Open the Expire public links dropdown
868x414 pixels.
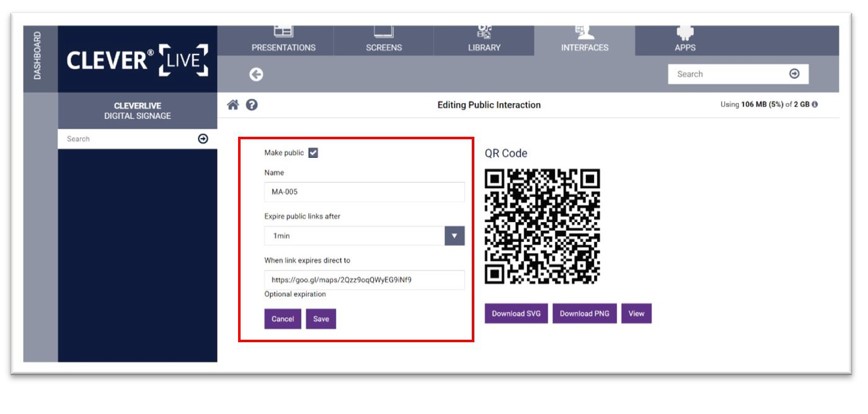point(364,236)
